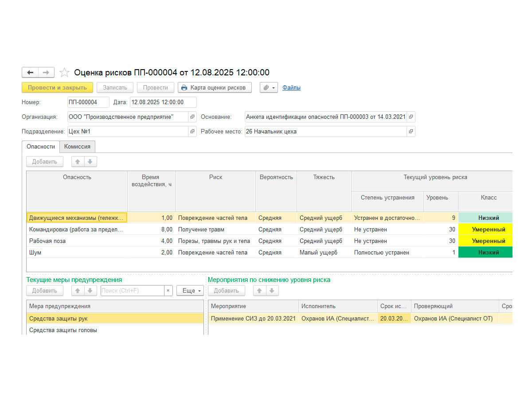
Task: Select the Опасности tab
Action: tap(41, 147)
